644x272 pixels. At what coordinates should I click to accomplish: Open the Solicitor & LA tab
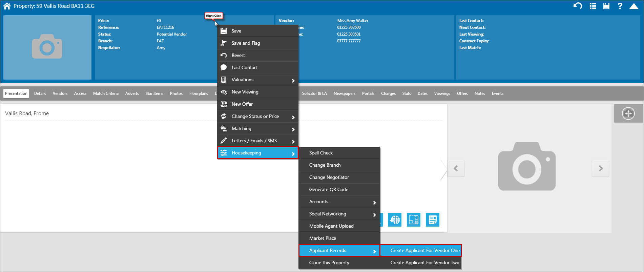pyautogui.click(x=314, y=93)
